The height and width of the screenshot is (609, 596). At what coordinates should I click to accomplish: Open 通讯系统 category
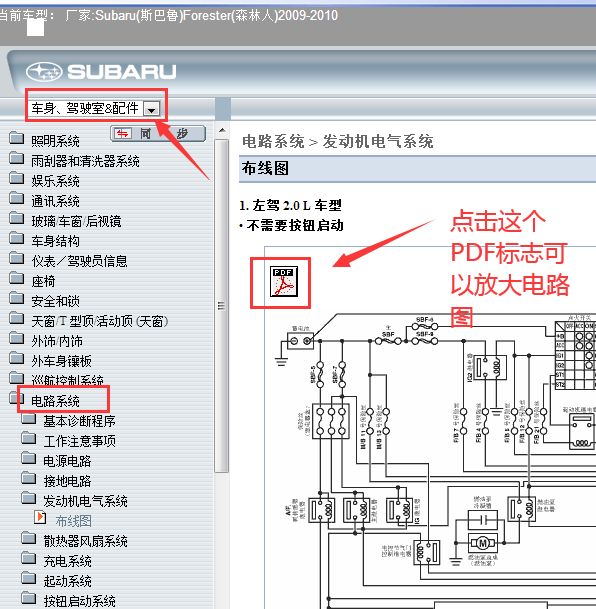pos(56,202)
